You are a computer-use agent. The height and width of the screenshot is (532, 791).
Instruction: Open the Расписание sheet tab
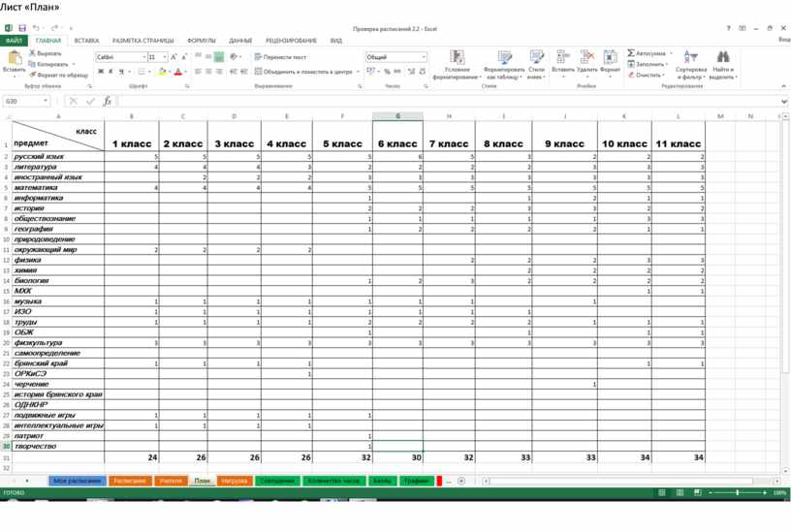click(x=129, y=481)
